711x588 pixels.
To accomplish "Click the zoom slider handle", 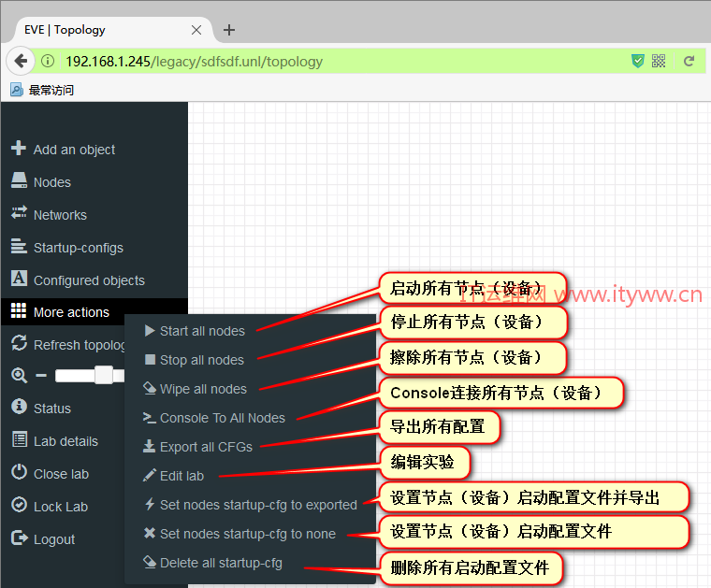I will pos(104,375).
